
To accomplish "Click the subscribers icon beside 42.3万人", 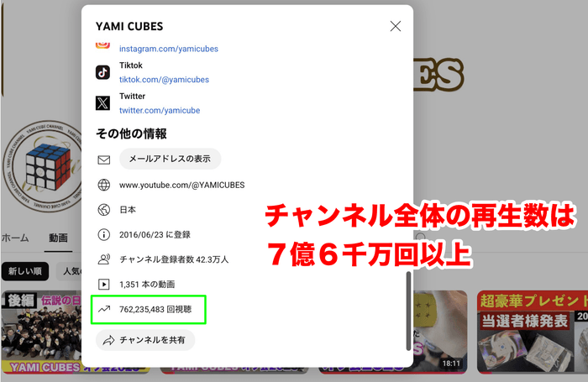I will (104, 259).
